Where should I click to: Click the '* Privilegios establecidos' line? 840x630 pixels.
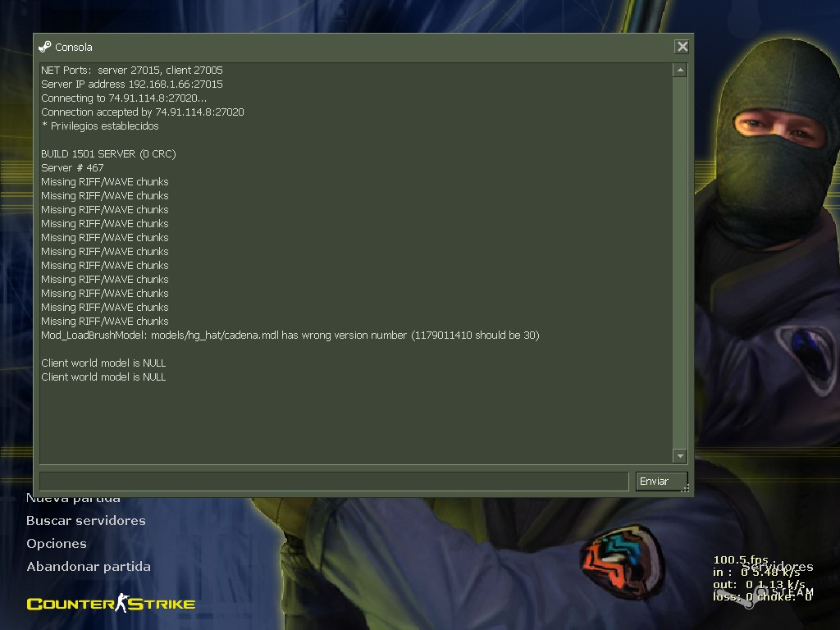pyautogui.click(x=100, y=126)
